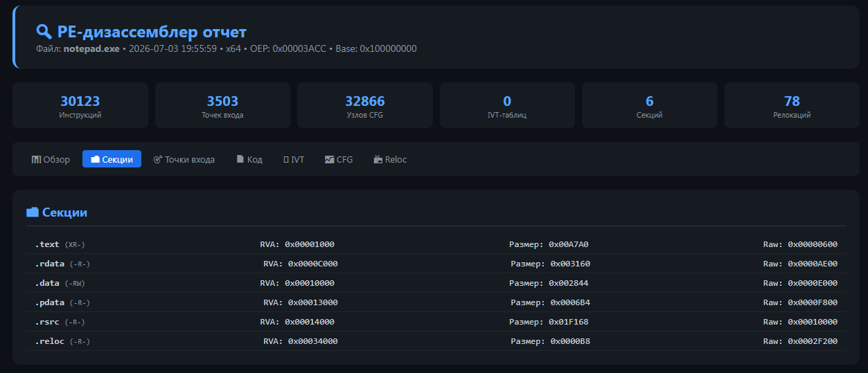Select the active Секции tab
The width and height of the screenshot is (868, 373).
click(x=112, y=159)
